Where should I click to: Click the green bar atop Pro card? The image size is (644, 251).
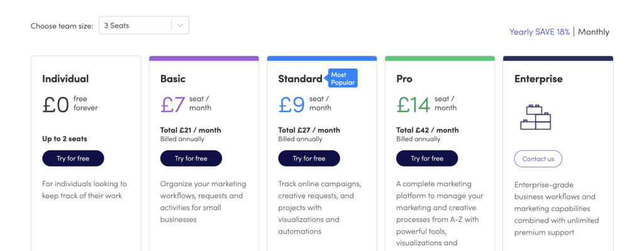[440, 59]
